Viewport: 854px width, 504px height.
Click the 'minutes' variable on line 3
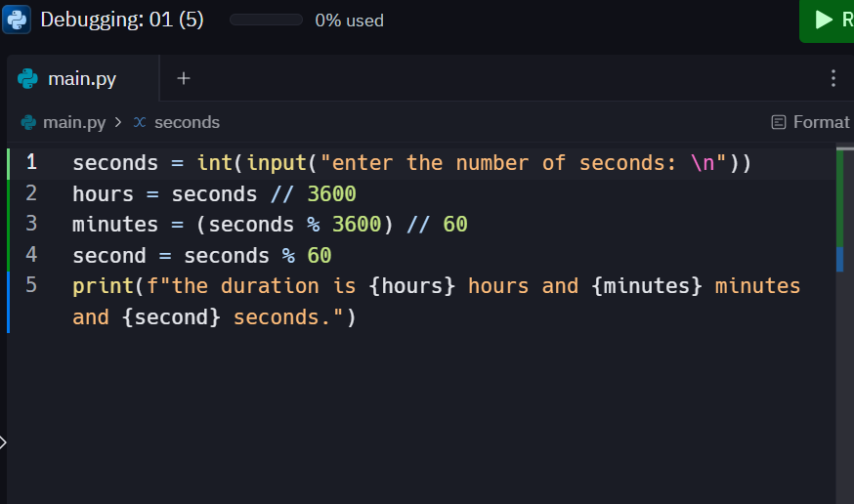[x=115, y=225]
